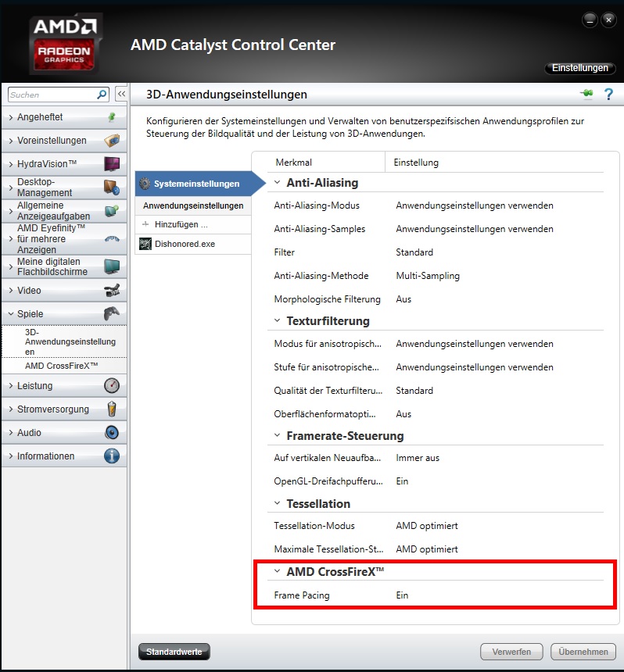Click the Leistung gauge icon
Viewport: 624px width, 672px height.
[112, 386]
